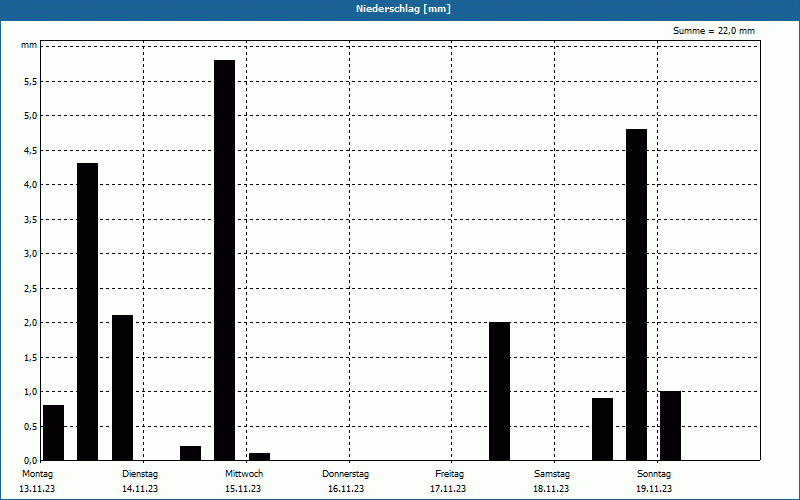This screenshot has width=800, height=500.
Task: Click the Summe = 22,0 mm label
Action: pos(713,31)
